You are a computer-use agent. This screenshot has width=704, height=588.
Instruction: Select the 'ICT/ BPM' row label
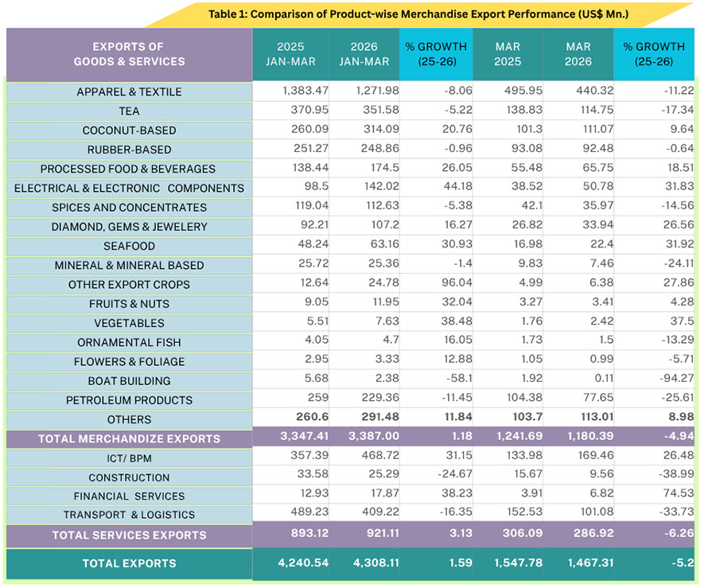click(129, 458)
